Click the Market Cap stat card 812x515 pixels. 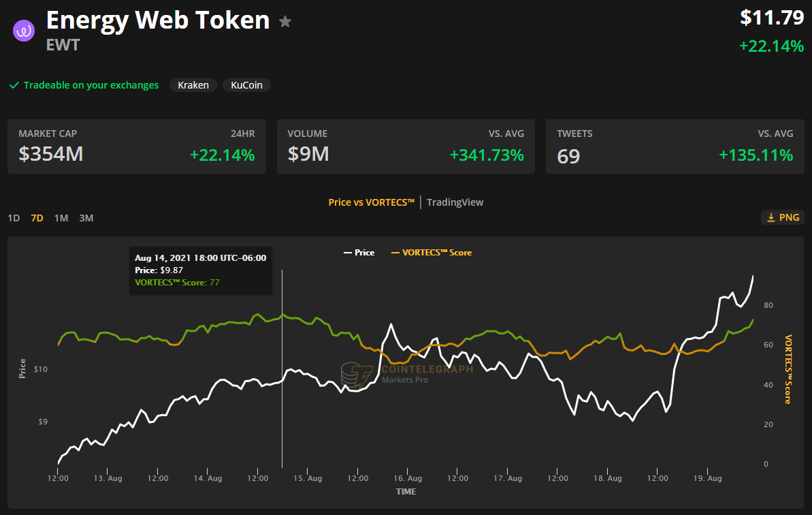[x=137, y=146]
